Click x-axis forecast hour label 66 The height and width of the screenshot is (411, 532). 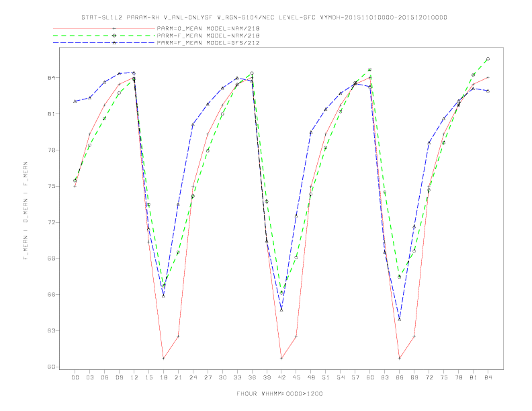point(400,377)
